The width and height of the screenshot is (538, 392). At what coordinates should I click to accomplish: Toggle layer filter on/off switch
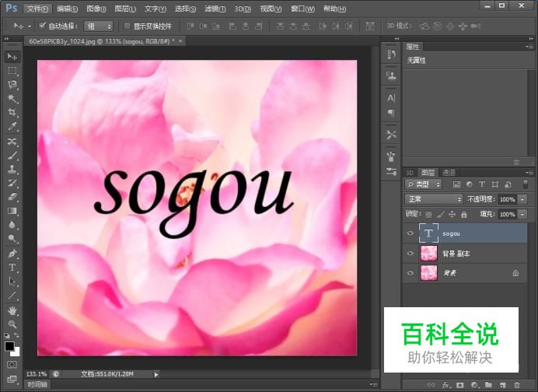[525, 184]
